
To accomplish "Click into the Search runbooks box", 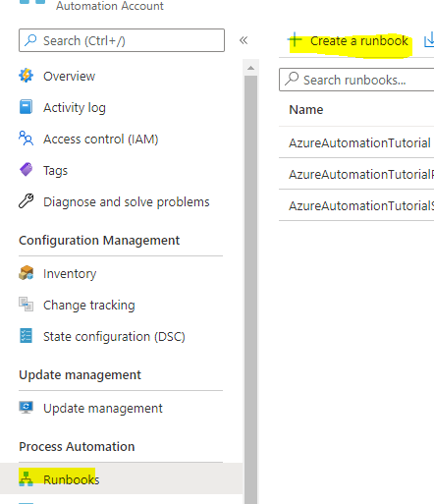I will pyautogui.click(x=356, y=80).
